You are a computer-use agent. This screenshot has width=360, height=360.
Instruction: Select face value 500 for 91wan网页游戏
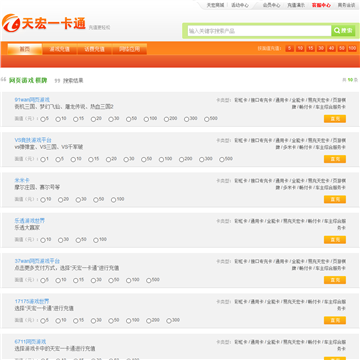tap(207, 119)
